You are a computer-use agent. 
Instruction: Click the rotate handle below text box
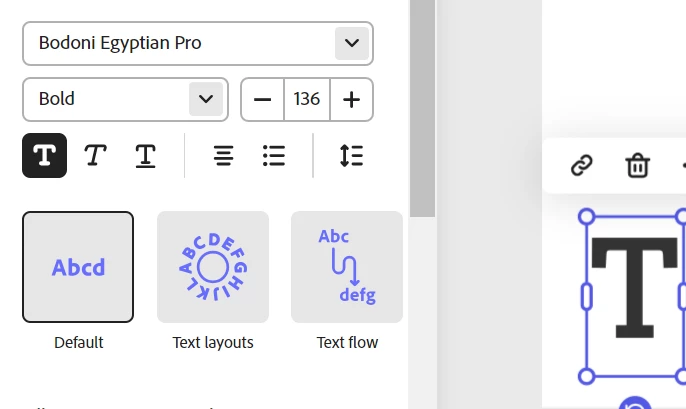click(635, 403)
